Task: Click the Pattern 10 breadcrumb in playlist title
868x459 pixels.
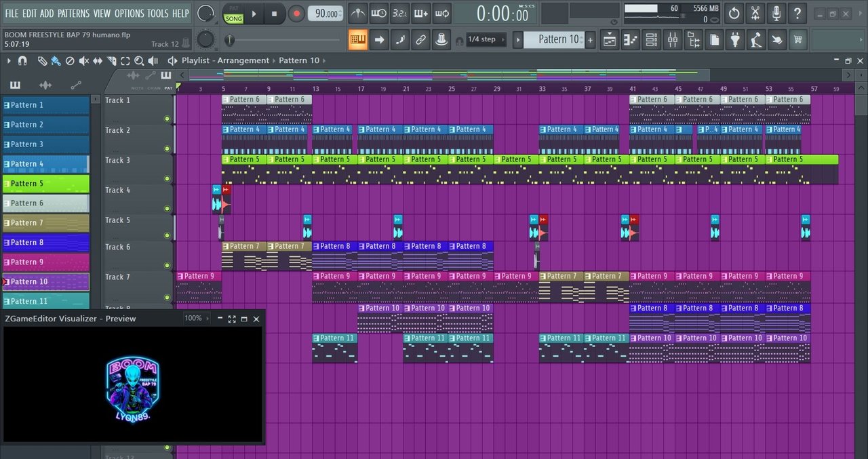Action: pos(298,60)
